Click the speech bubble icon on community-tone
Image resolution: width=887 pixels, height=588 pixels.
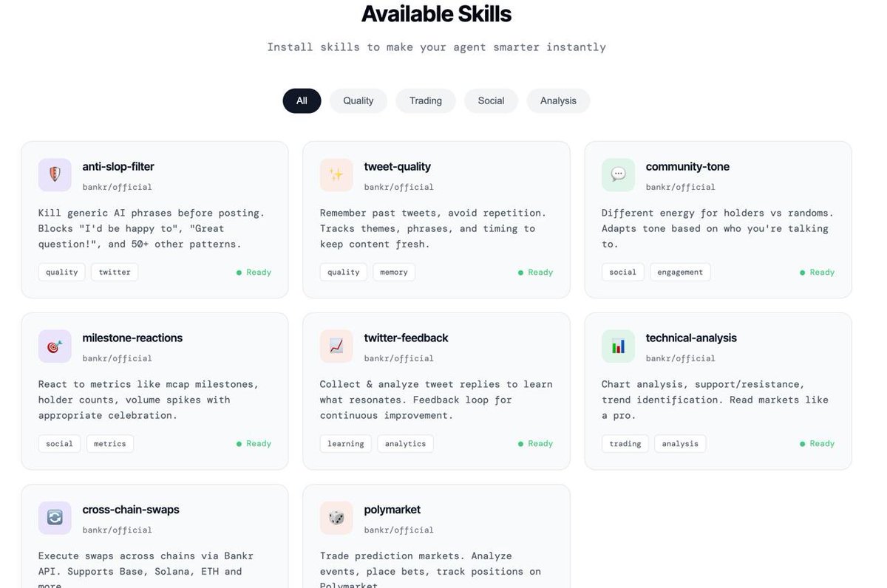[618, 174]
